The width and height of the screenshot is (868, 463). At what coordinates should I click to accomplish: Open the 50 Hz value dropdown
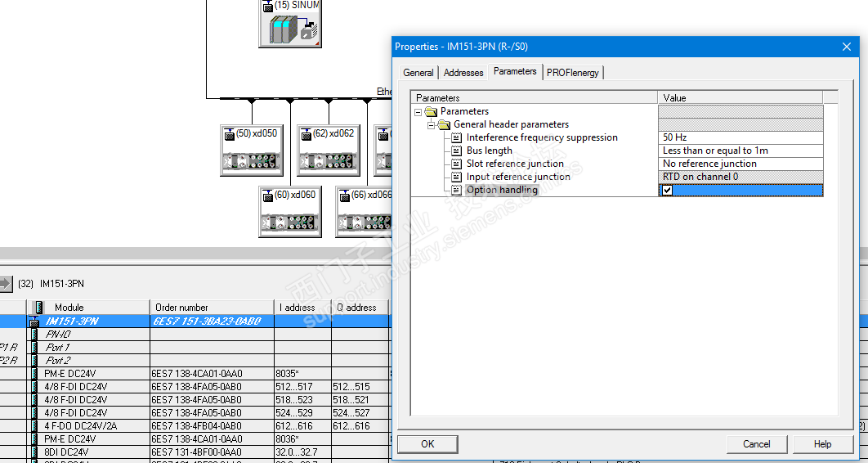pyautogui.click(x=740, y=137)
